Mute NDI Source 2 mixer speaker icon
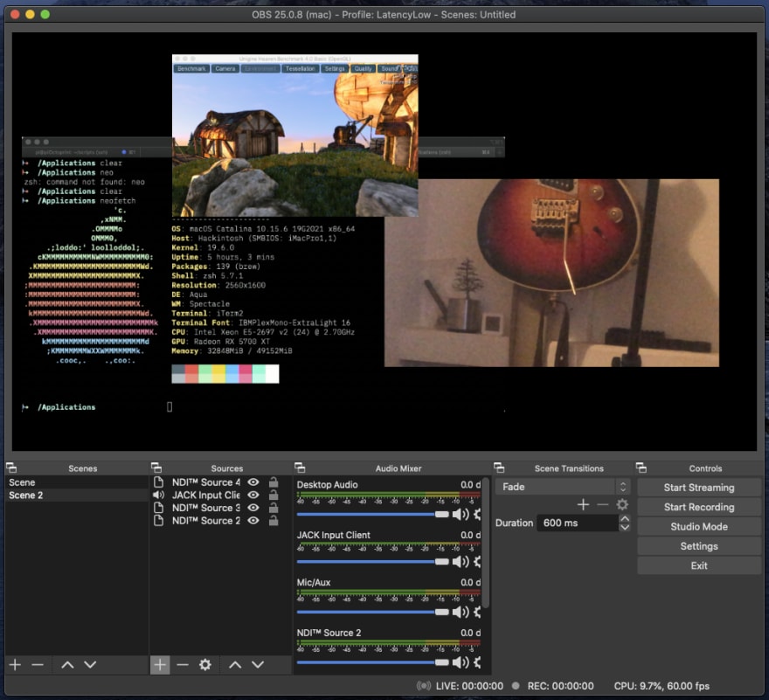 [x=460, y=662]
